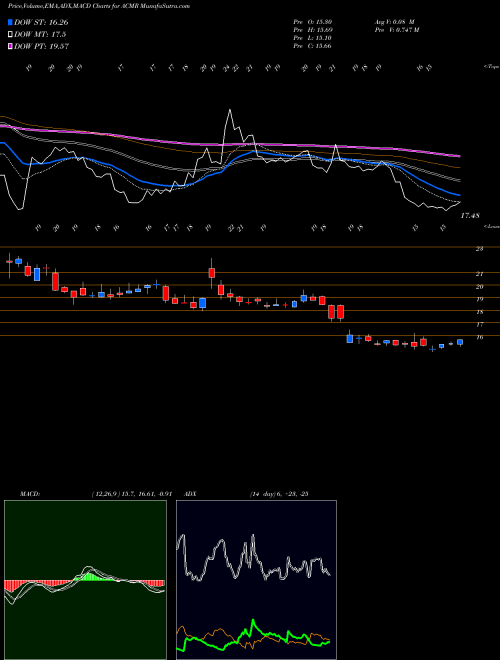Select the 'DOW MT: 17.5' label
Image resolution: width=500 pixels, height=660 pixels.
click(40, 35)
